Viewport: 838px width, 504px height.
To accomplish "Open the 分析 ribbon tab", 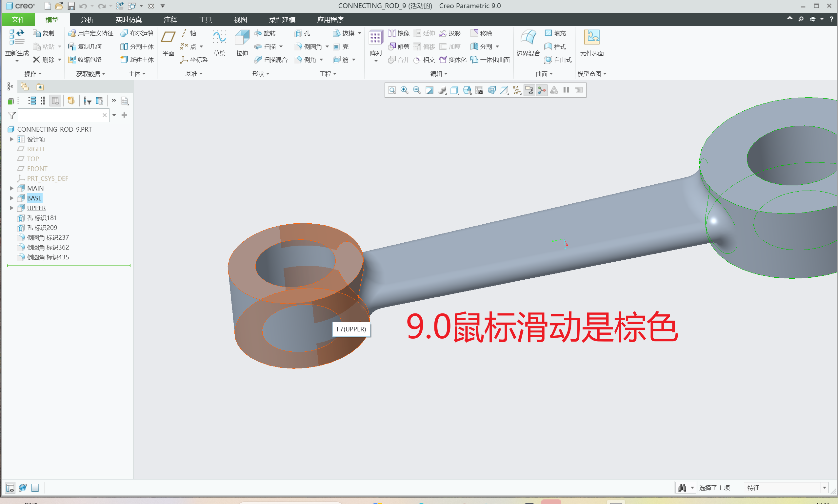I will [87, 20].
